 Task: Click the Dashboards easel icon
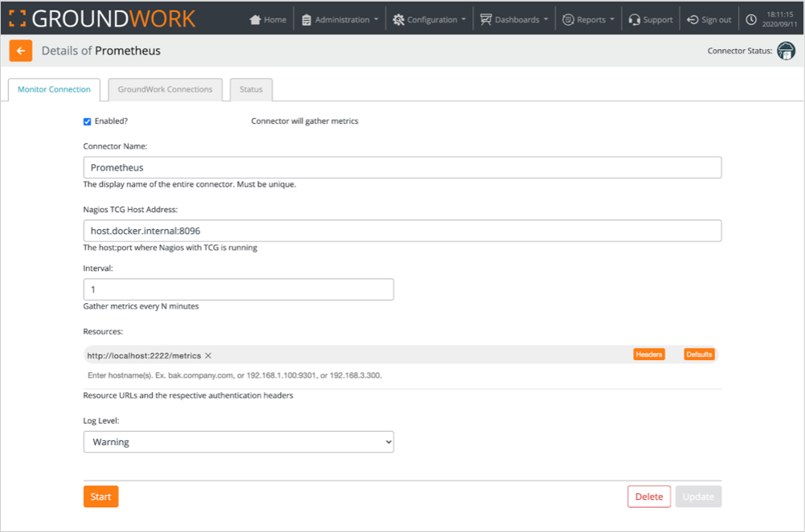point(486,19)
